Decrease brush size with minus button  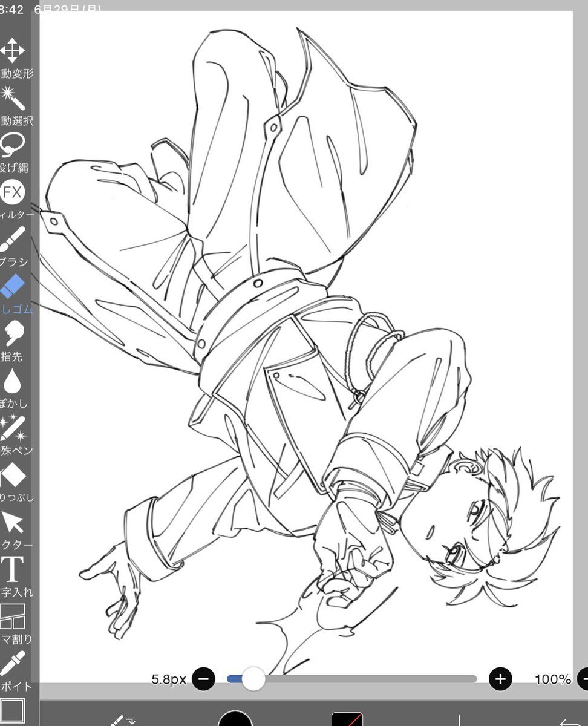(x=203, y=679)
